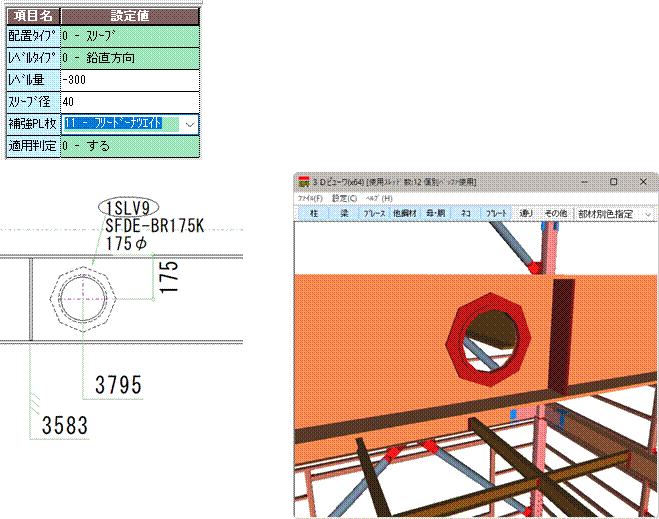This screenshot has width=659, height=519.
Task: Click the その他 toolbar button
Action: coord(555,214)
